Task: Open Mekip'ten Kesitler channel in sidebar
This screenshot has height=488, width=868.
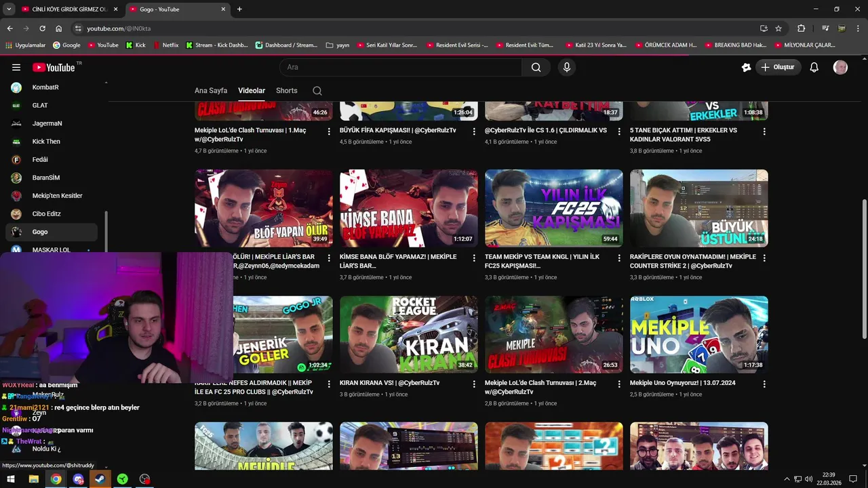Action: tap(52, 196)
